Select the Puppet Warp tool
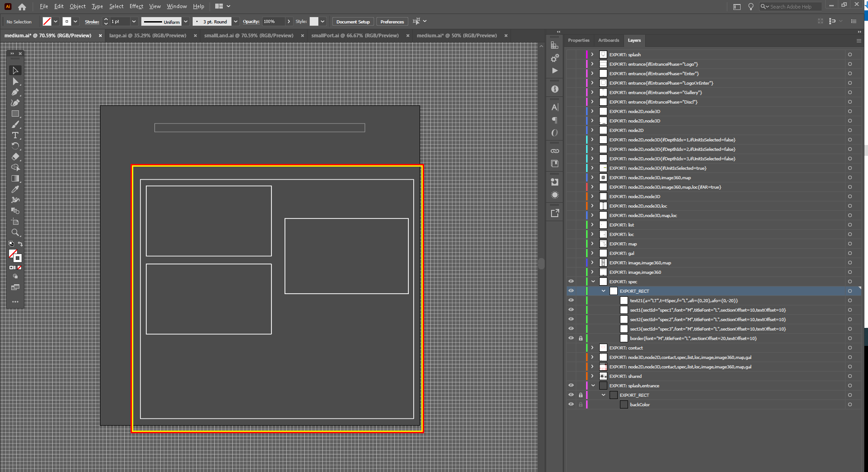 [x=15, y=200]
